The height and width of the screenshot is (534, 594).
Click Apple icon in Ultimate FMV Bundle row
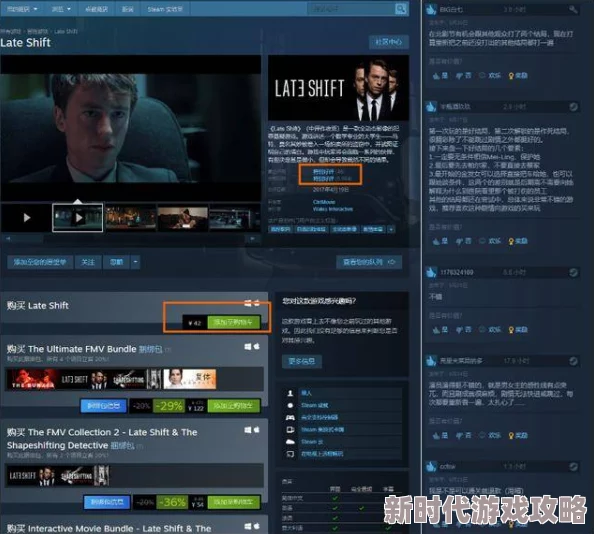[x=256, y=346]
